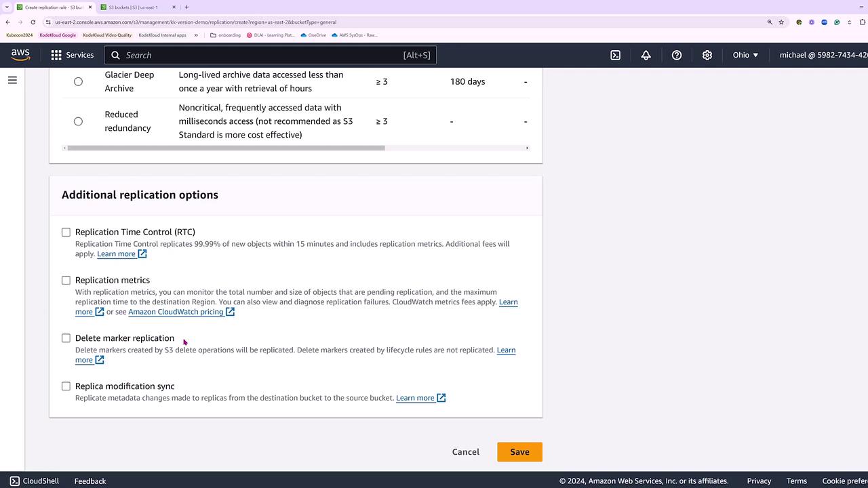The width and height of the screenshot is (868, 488).
Task: Open the AWS home logo
Action: [20, 55]
